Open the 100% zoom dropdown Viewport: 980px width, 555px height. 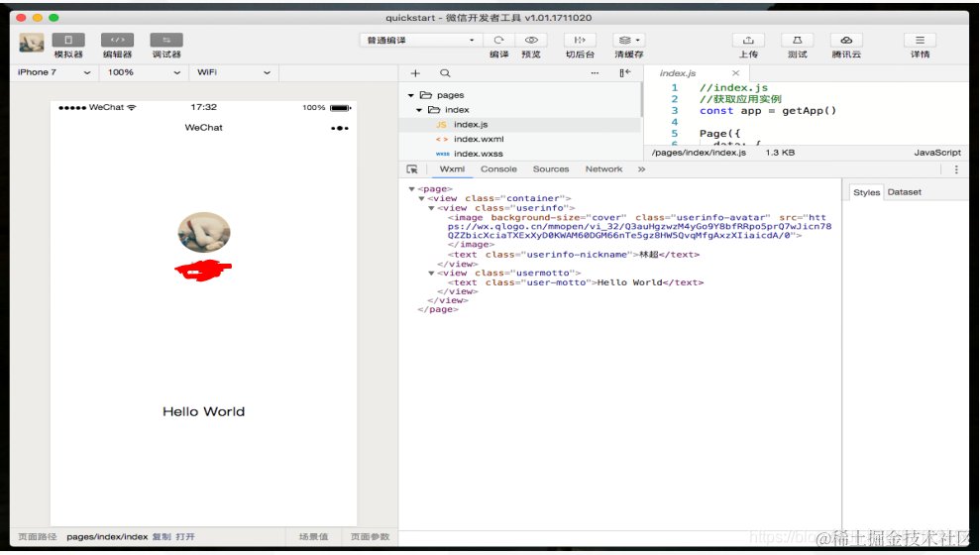pos(144,72)
